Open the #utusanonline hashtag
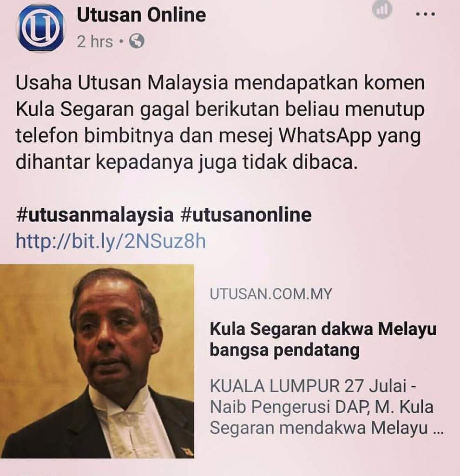Screen dimensions: 460x476 pos(246,215)
